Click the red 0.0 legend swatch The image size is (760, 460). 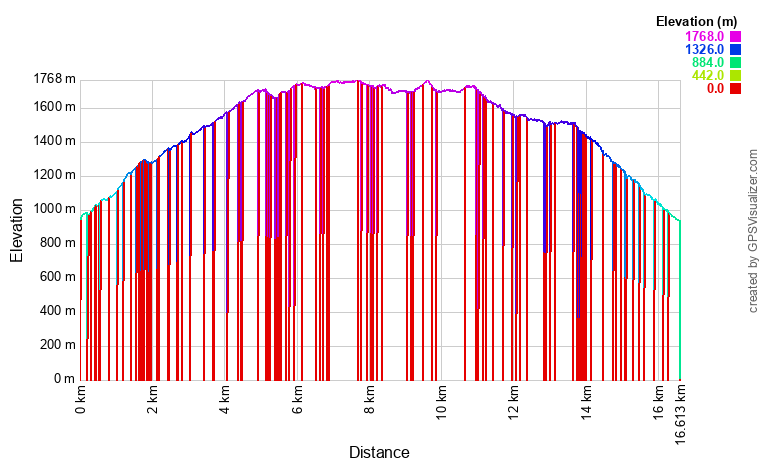point(735,89)
